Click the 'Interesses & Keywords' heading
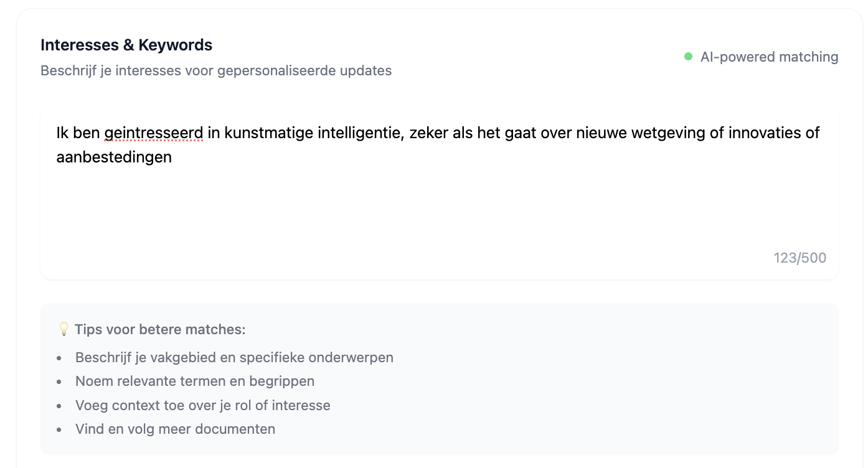This screenshot has height=468, width=868. (x=126, y=44)
